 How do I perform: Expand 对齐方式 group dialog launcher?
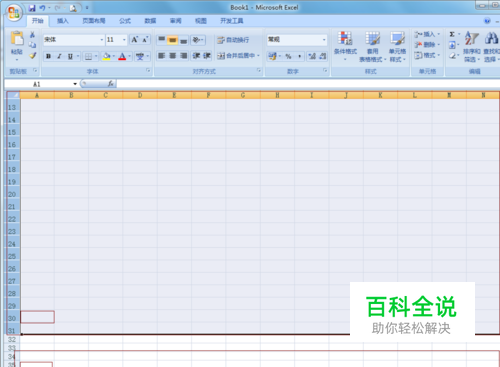click(259, 70)
